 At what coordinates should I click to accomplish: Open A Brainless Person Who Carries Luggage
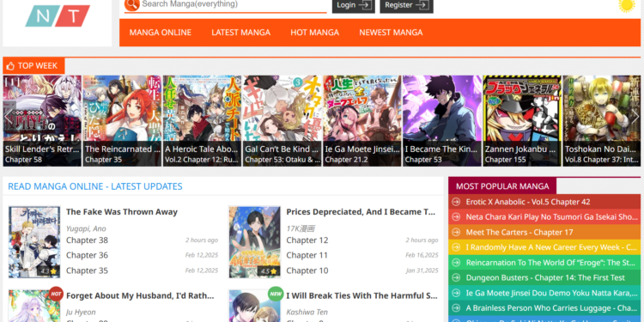[x=551, y=308]
